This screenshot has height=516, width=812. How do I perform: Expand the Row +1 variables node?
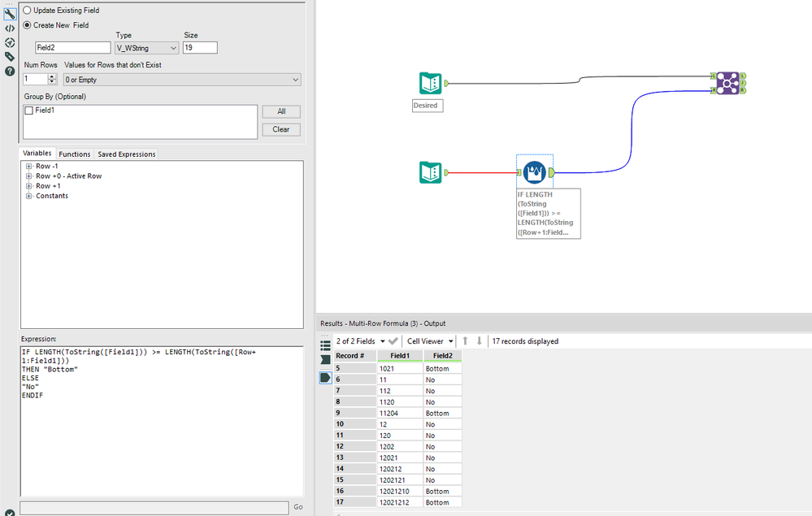point(29,186)
